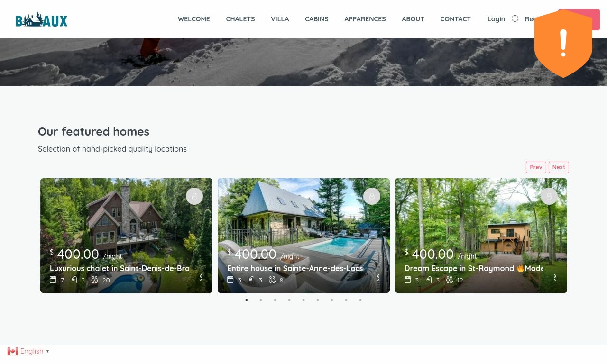Open three-dot menu on Luxurious chalet card
Image resolution: width=607 pixels, height=364 pixels.
pos(201,277)
